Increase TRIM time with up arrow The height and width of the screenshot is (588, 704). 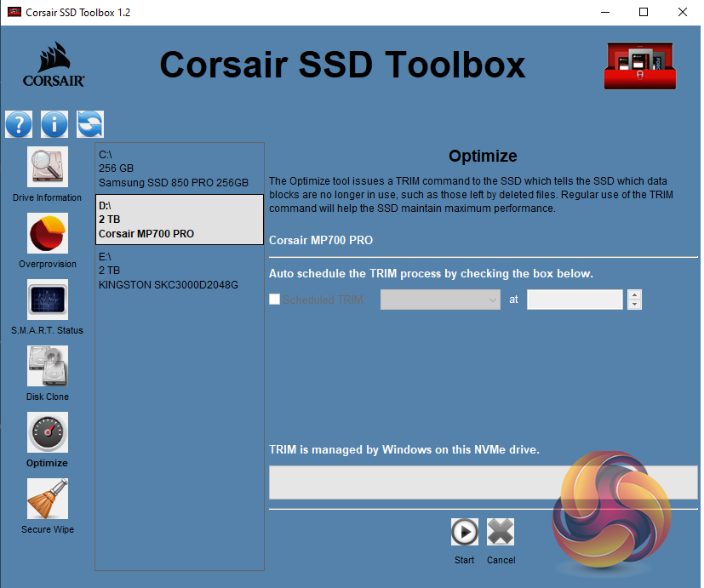(x=634, y=295)
